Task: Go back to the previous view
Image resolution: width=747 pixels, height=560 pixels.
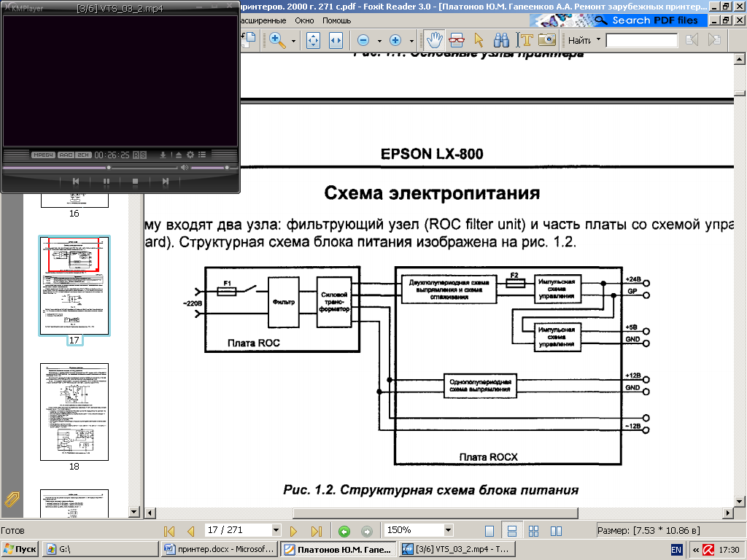Action: (344, 531)
